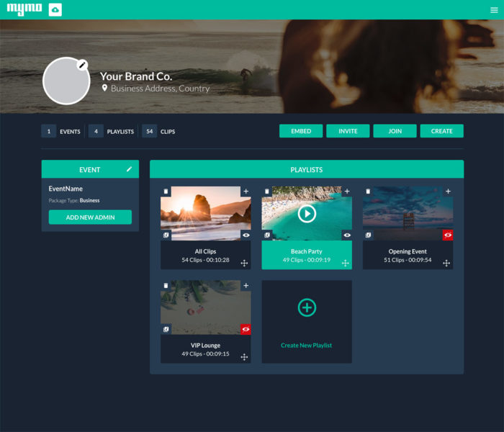504x432 pixels.
Task: Click plus icon on Beach Party playlist
Action: pyautogui.click(x=346, y=192)
